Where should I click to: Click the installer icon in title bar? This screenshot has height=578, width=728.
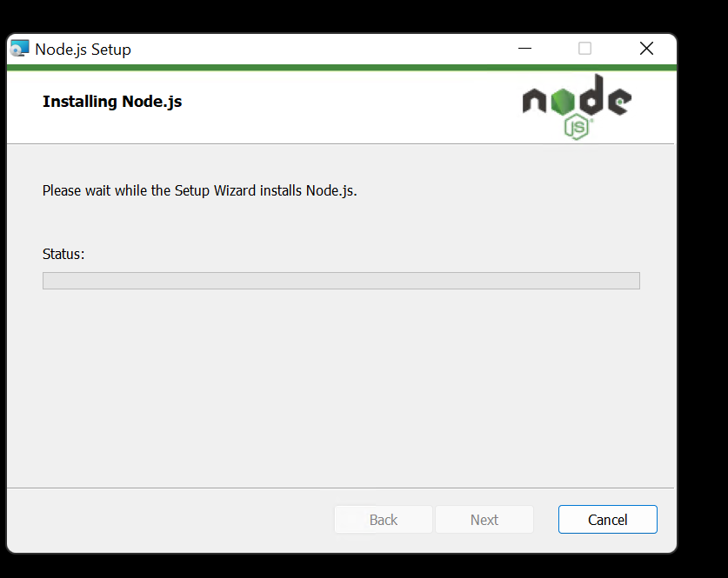click(19, 49)
